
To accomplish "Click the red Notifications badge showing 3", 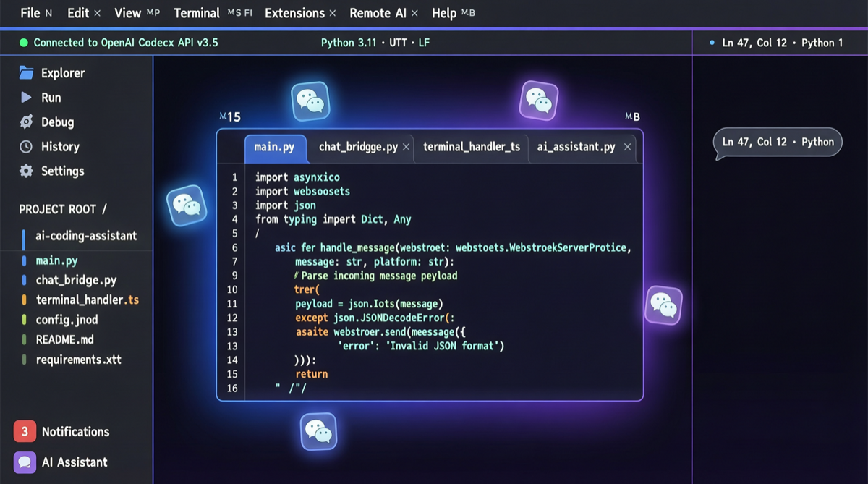I will tap(25, 432).
